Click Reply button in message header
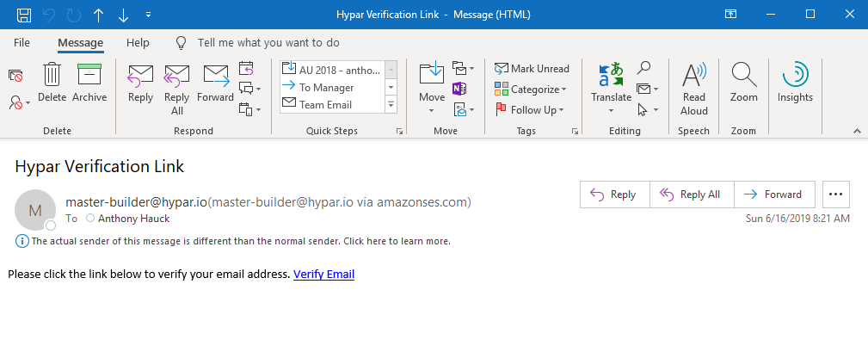 point(614,195)
